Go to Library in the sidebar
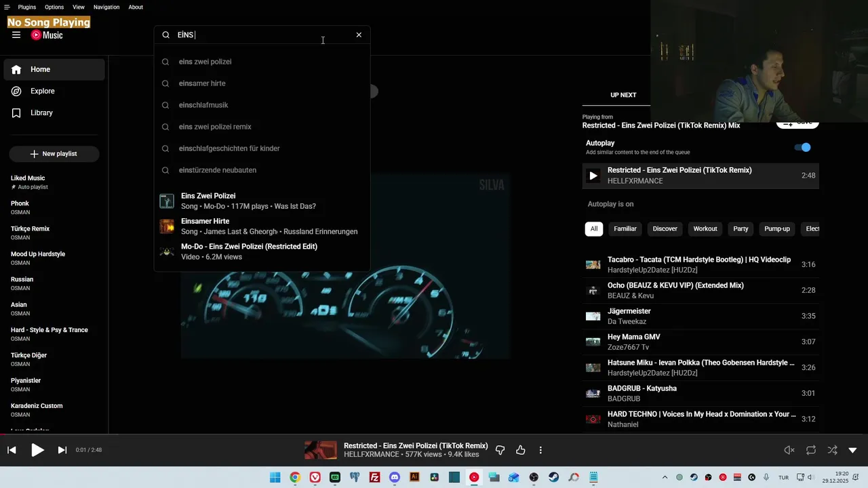This screenshot has height=488, width=868. tap(54, 113)
